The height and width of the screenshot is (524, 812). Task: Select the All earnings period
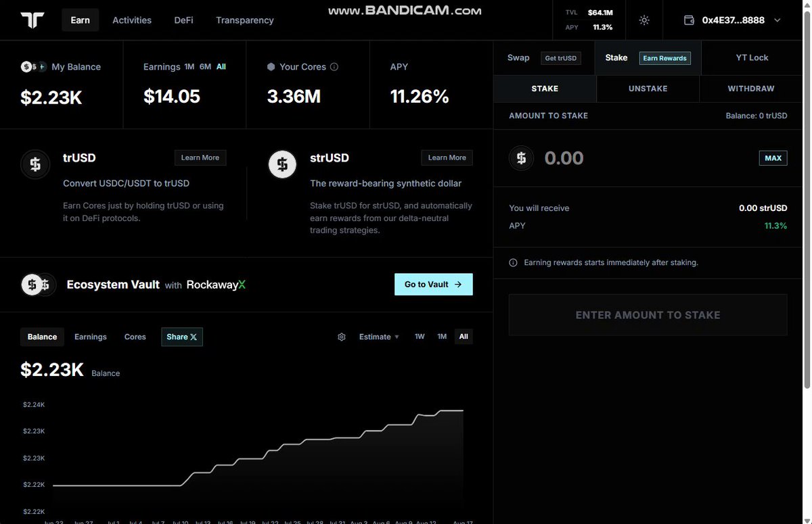[x=221, y=67]
